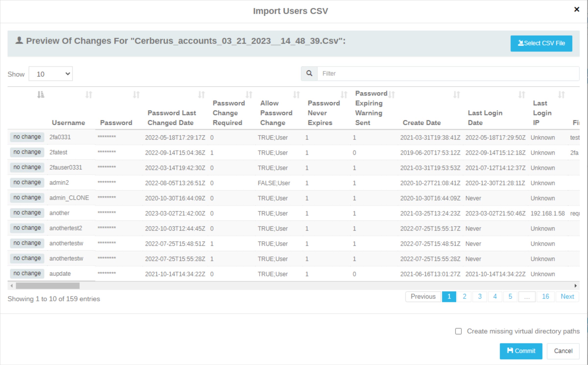Go to page 3
588x365 pixels.
(480, 297)
